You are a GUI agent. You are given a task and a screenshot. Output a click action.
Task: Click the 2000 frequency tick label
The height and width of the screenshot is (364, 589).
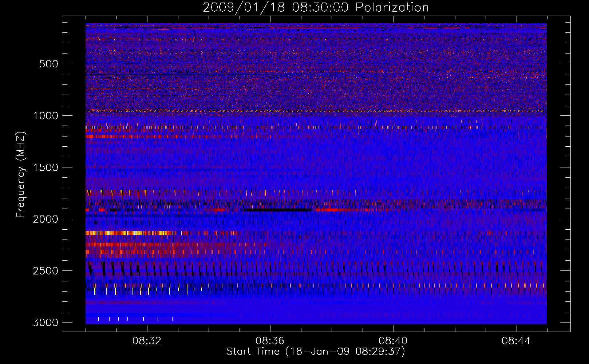coord(46,219)
